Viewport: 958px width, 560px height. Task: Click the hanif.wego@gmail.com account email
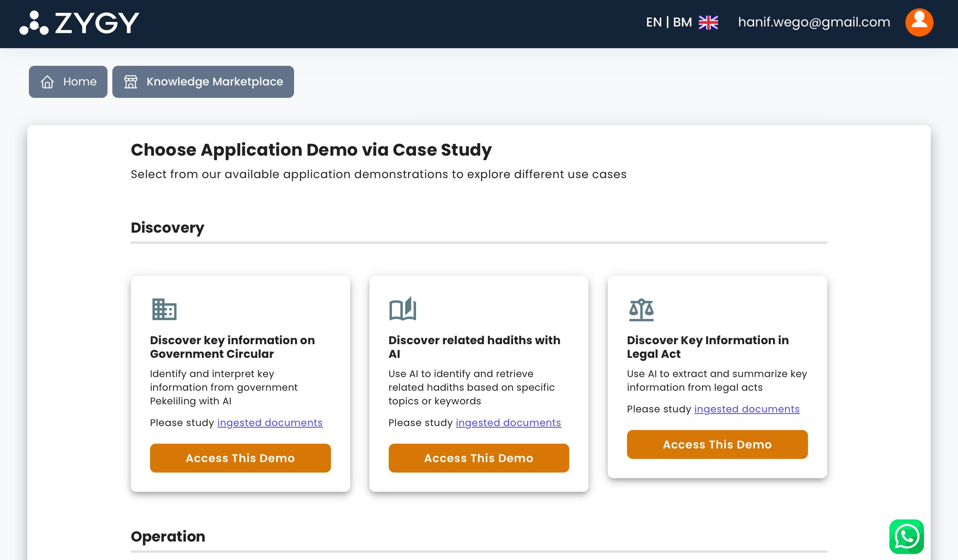coord(814,22)
